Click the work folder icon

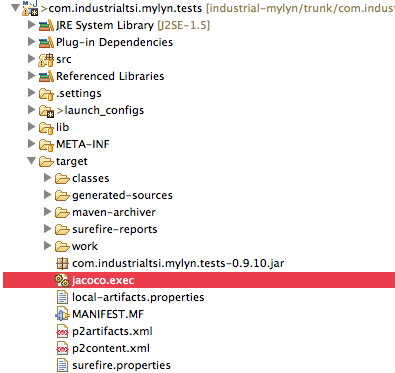coord(62,247)
